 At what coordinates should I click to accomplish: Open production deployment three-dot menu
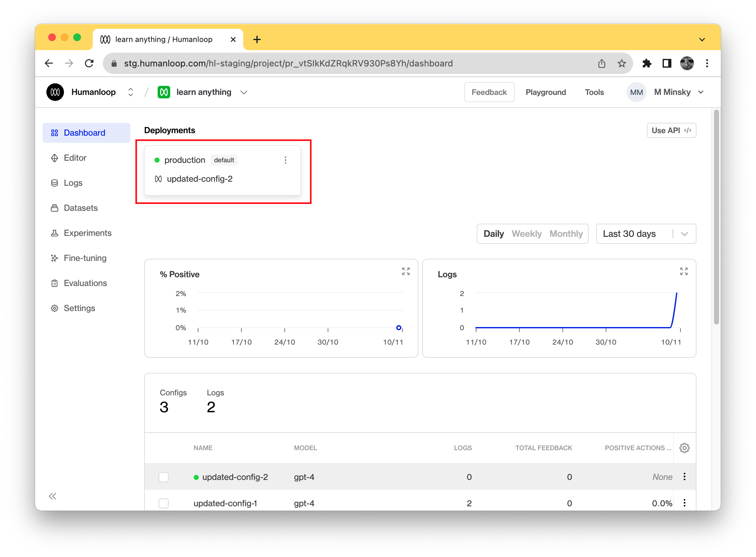(286, 160)
